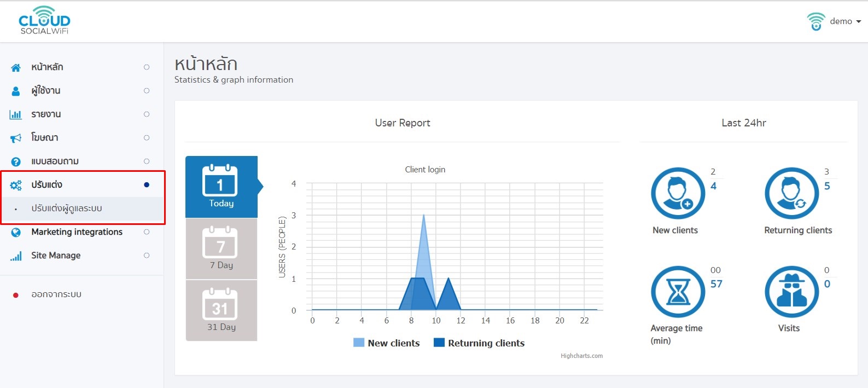Switch to the 7 Day tab

click(222, 249)
